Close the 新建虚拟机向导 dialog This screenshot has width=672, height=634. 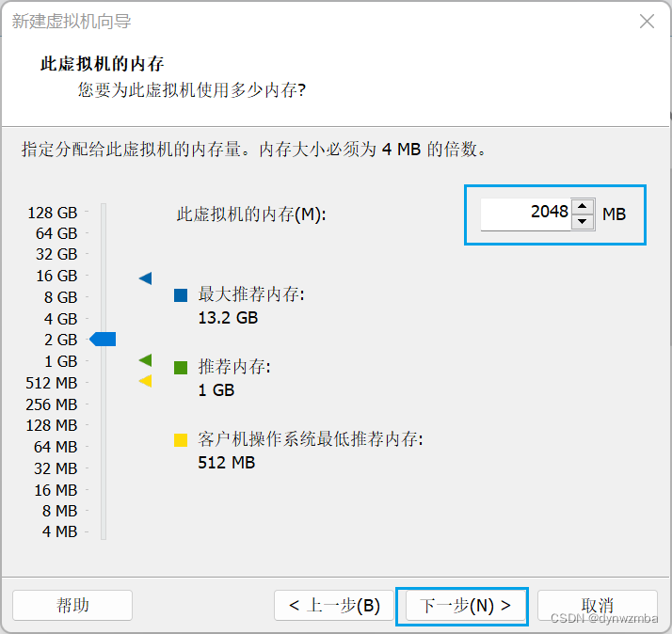647,21
